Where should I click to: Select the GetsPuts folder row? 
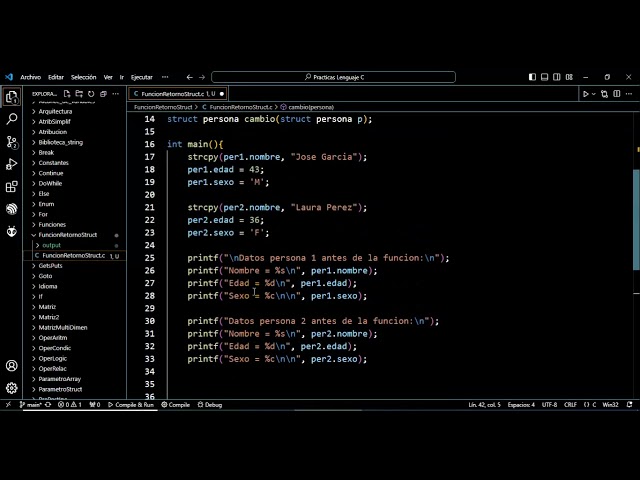[76, 266]
